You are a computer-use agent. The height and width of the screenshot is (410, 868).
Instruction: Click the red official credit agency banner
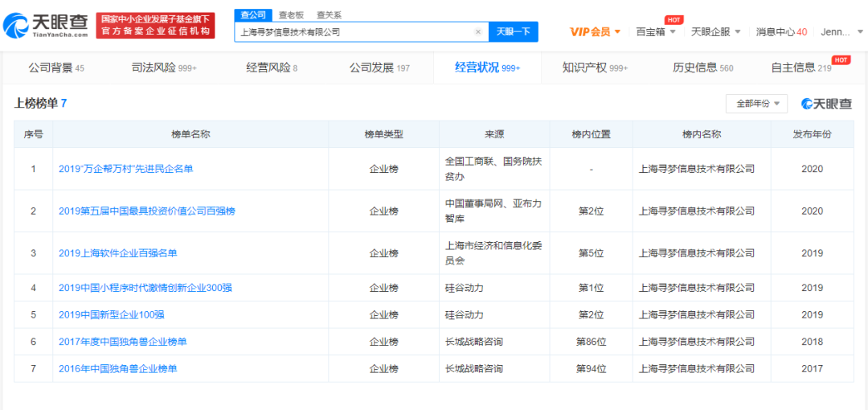point(155,26)
